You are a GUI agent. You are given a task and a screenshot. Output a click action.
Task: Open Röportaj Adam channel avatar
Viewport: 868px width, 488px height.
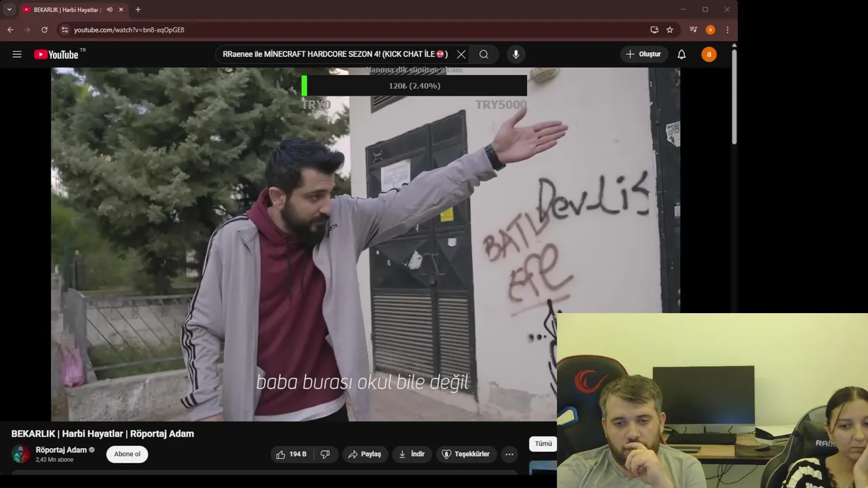pyautogui.click(x=21, y=454)
